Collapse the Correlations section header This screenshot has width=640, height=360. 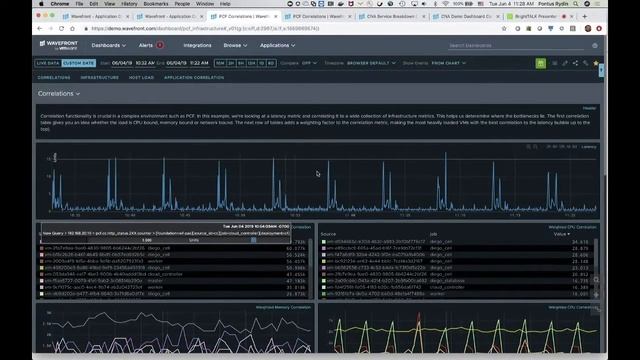[59, 93]
